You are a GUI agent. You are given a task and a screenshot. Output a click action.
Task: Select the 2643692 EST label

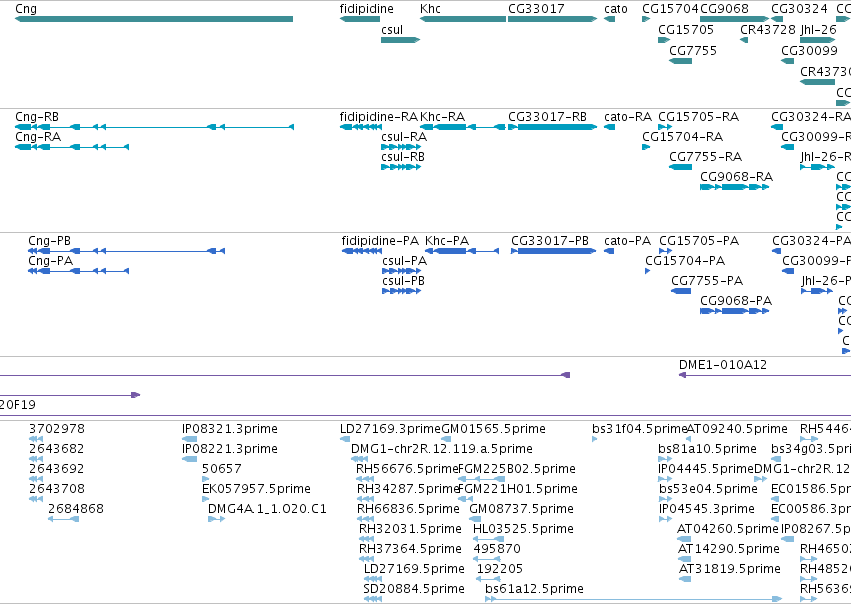pyautogui.click(x=56, y=469)
